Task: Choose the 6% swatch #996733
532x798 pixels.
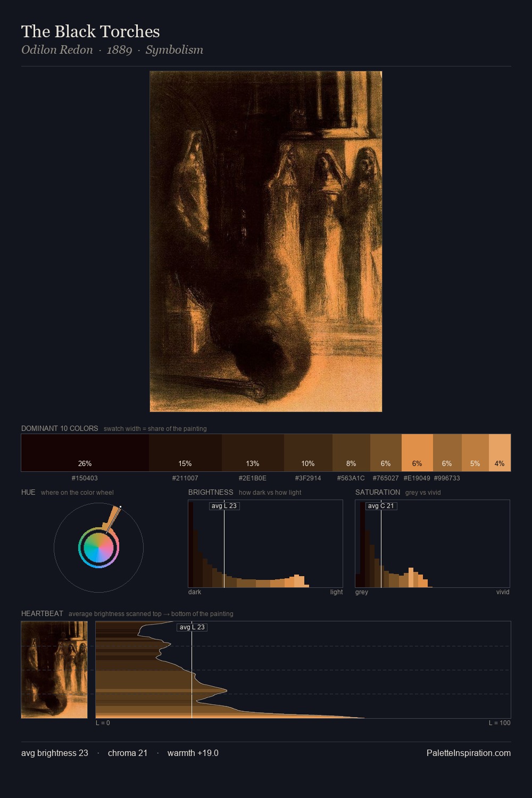Action: click(447, 453)
